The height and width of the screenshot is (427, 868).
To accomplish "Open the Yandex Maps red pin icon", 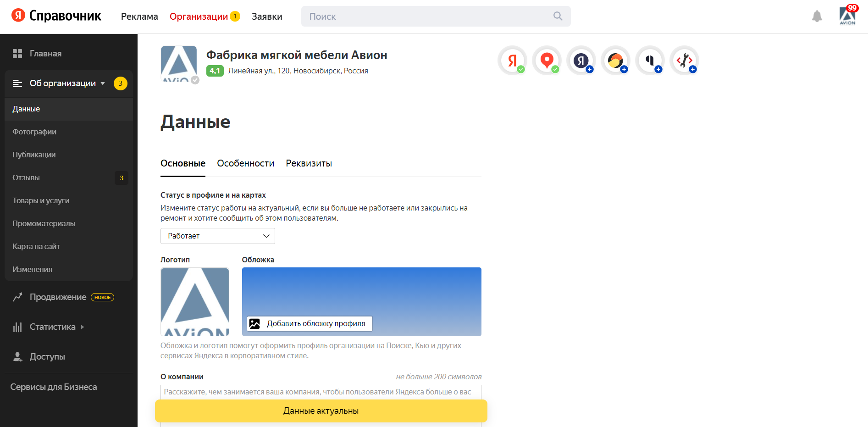I will click(547, 60).
